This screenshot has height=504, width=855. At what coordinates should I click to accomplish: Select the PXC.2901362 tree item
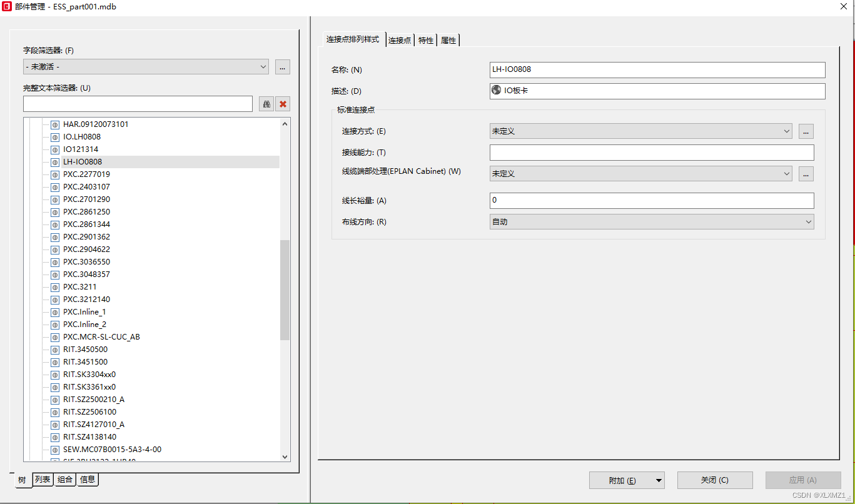point(86,237)
